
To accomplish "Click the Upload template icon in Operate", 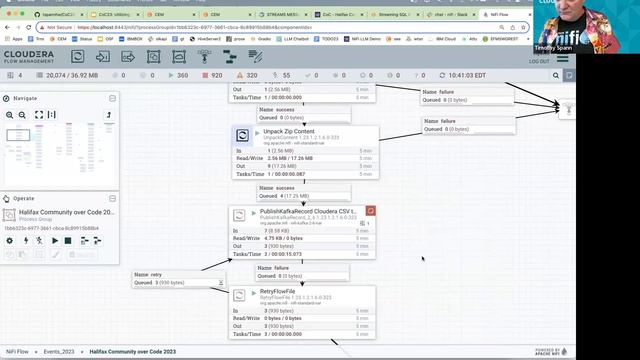I will pyautogui.click(x=98, y=241).
